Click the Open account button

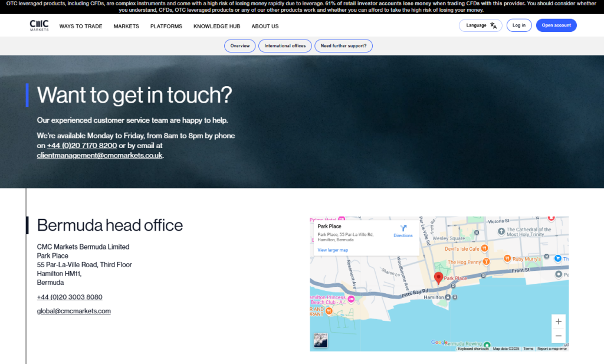pyautogui.click(x=556, y=25)
